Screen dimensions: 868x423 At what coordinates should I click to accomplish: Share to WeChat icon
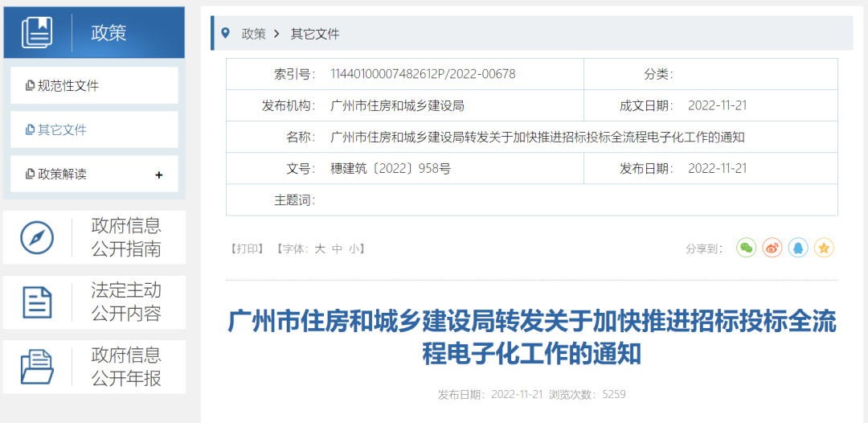pyautogui.click(x=746, y=248)
